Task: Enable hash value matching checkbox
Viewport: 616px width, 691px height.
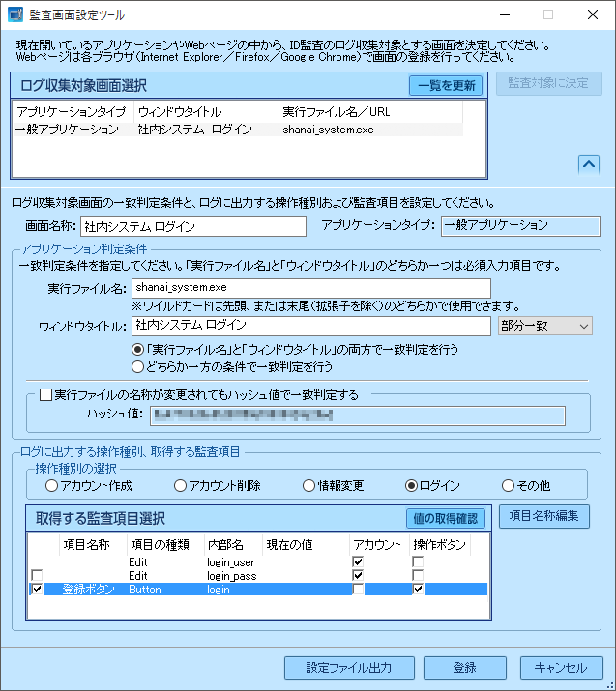Action: tap(45, 394)
